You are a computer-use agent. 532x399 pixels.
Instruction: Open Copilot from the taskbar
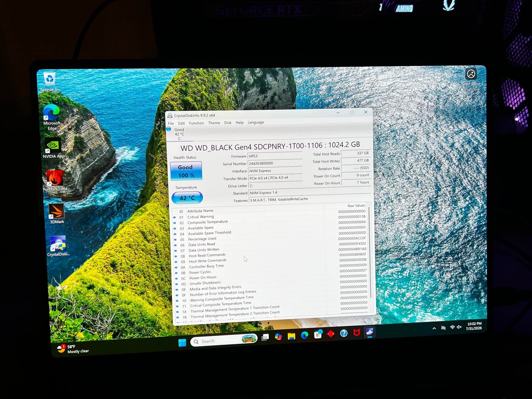[x=278, y=337]
